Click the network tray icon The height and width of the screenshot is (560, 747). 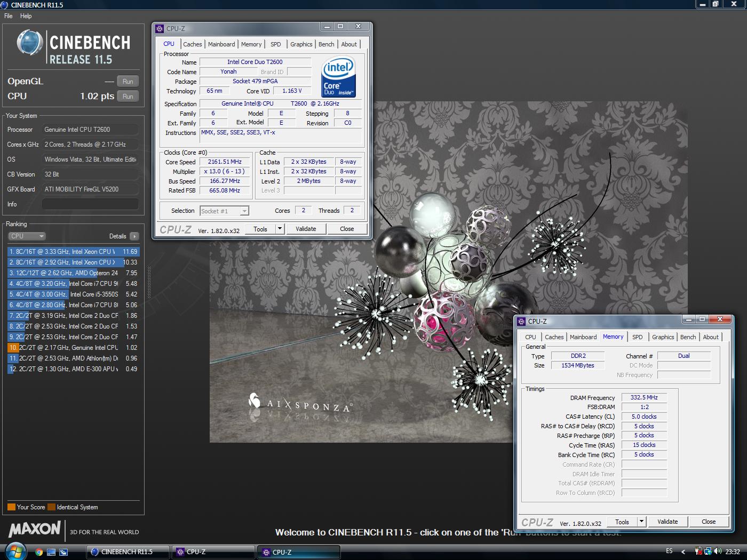(x=708, y=551)
